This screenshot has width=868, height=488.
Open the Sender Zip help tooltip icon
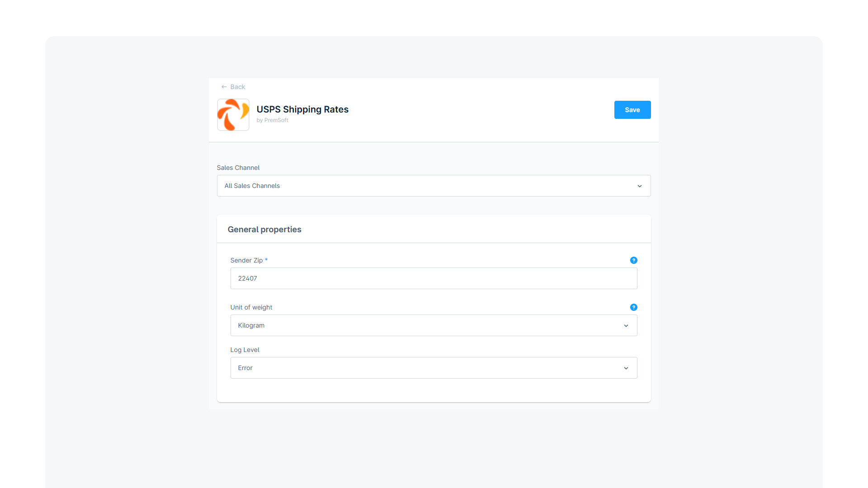pyautogui.click(x=634, y=260)
